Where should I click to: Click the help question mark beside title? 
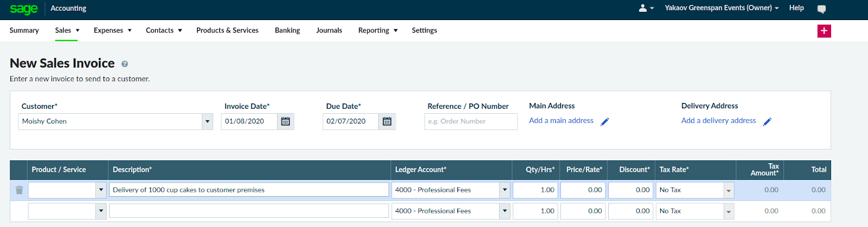125,64
